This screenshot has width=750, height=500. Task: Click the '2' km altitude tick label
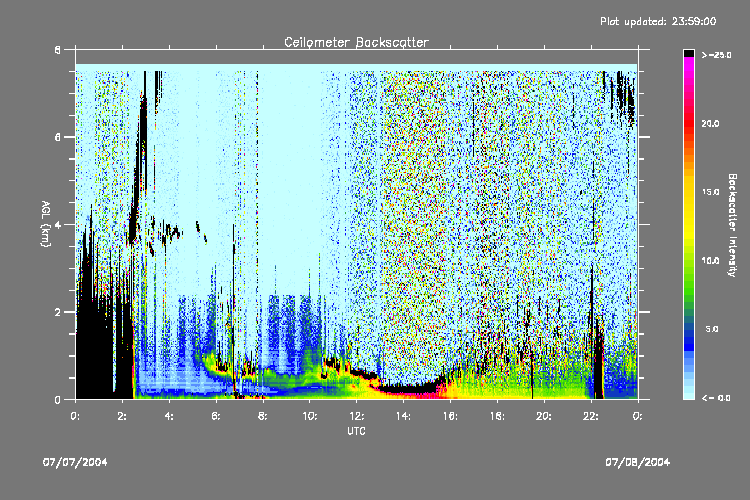[58, 312]
